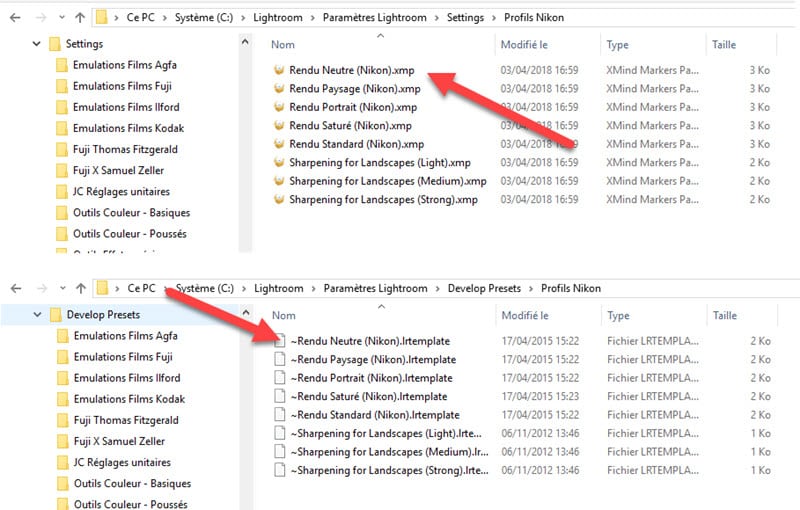
Task: Click the ~Rendu Standard (Nikon).lrtemplate file icon
Action: click(280, 414)
